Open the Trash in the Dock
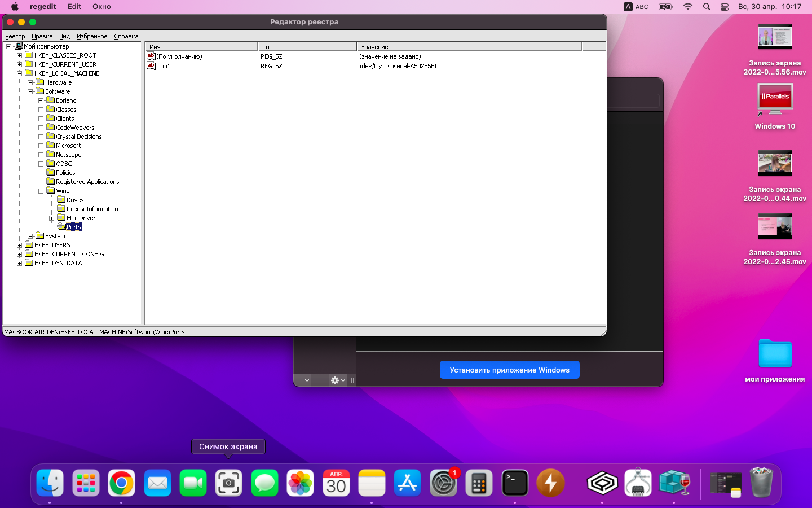812x508 pixels. pyautogui.click(x=761, y=483)
